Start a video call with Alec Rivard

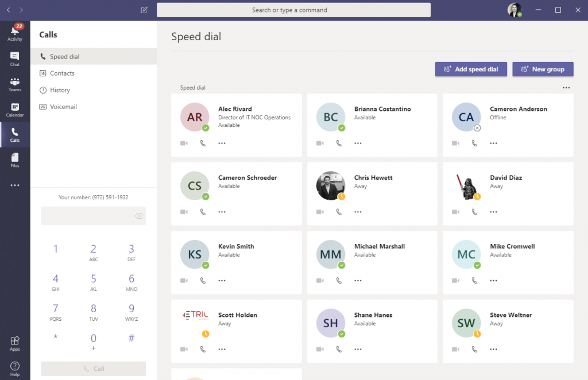coord(183,143)
